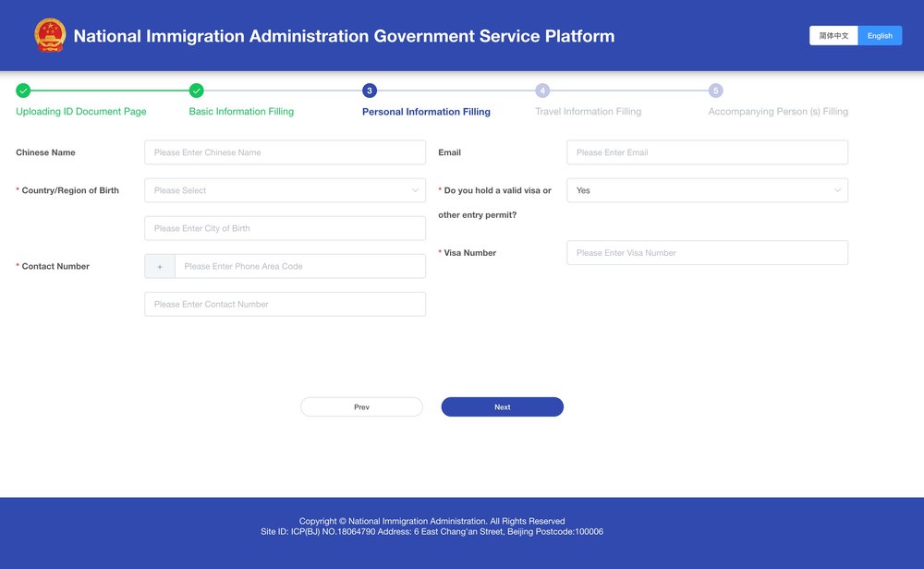
Task: Click the national emblem logo
Action: point(50,35)
